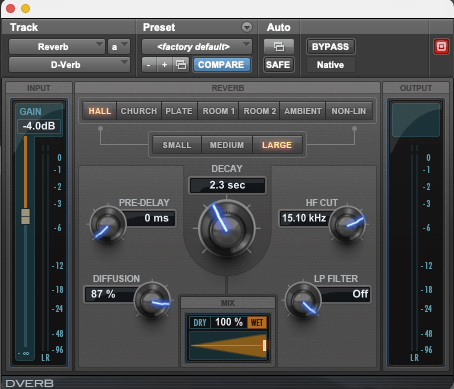This screenshot has width=454, height=389.
Task: Select the MEDIUM reverb size
Action: 227,145
